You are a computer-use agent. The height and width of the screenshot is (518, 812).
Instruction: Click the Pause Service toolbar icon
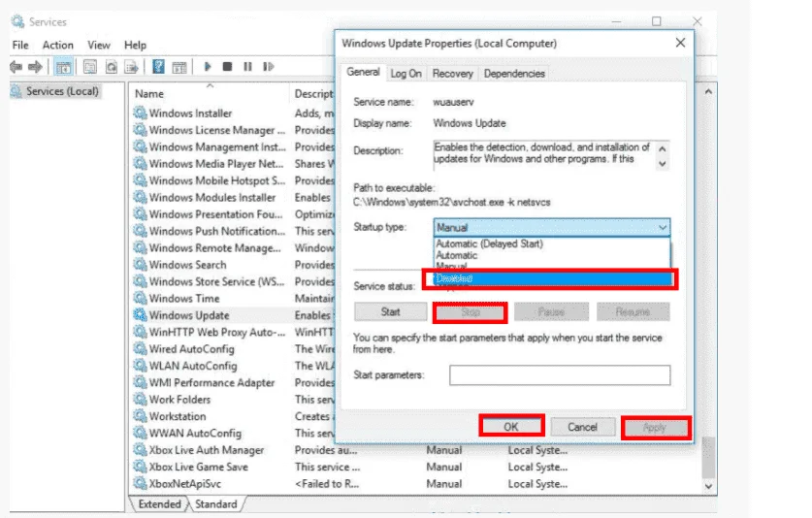tap(247, 66)
